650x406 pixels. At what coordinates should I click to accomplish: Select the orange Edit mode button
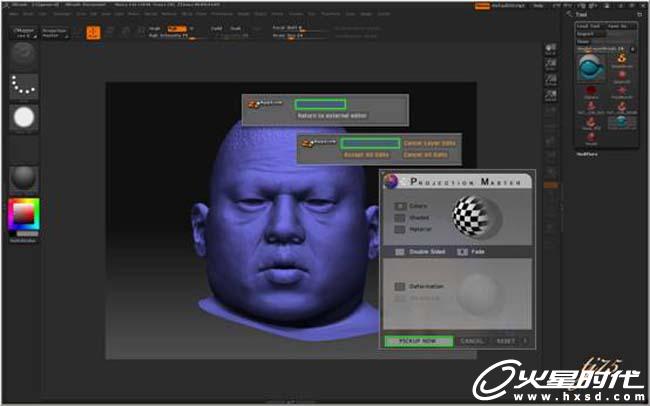(x=93, y=33)
